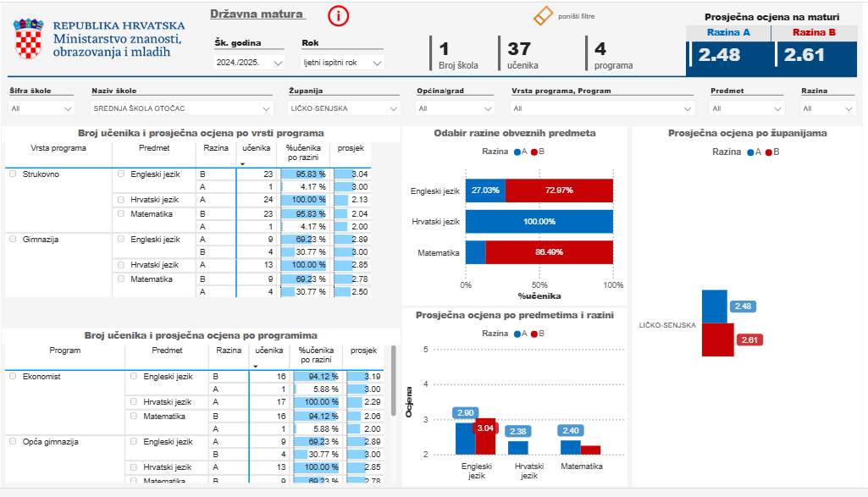Click red B legend dot in predmetima chart
The height and width of the screenshot is (497, 868).
coord(534,334)
